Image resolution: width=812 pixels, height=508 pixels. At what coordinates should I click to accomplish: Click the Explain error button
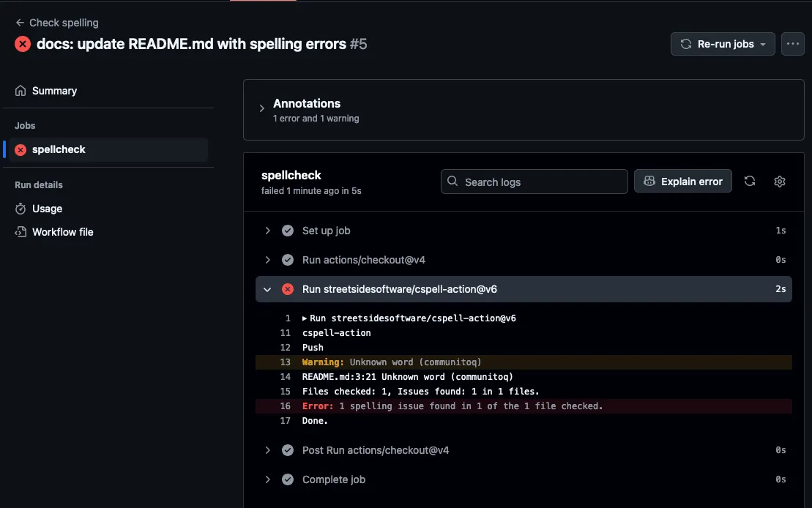pyautogui.click(x=682, y=182)
